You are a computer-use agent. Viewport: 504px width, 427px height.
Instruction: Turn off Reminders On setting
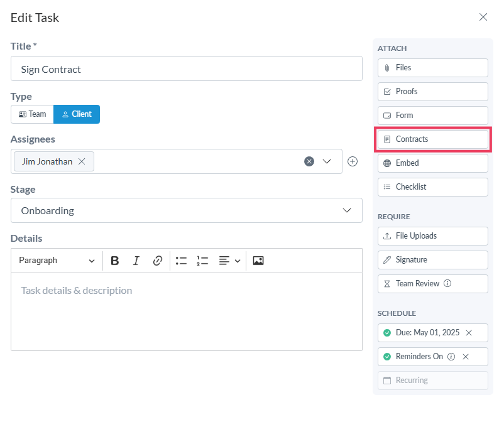[x=466, y=357]
